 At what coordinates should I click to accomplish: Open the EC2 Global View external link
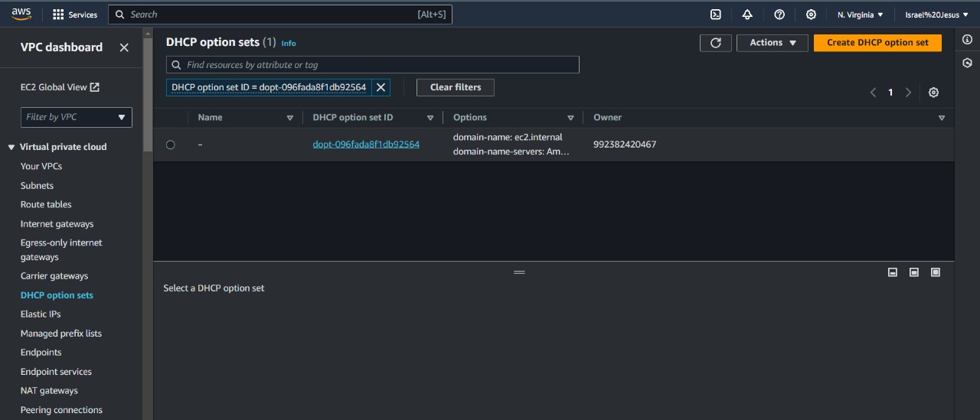point(60,87)
